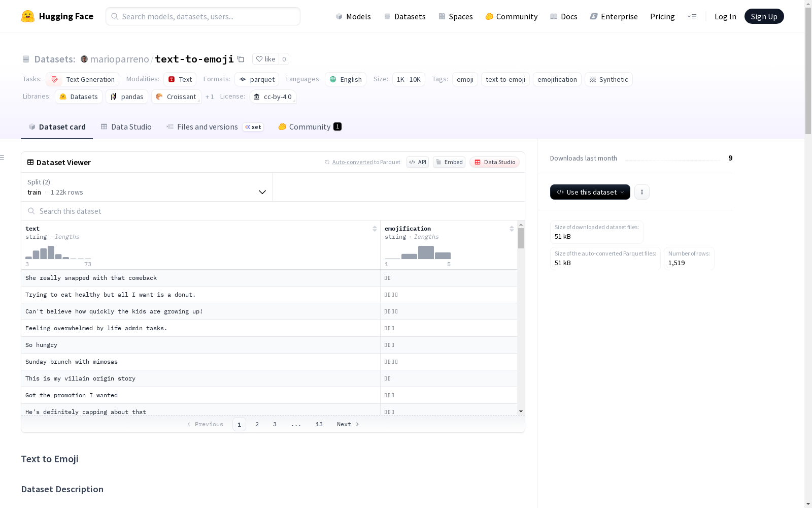812x508 pixels.
Task: Open the Datasets library tag
Action: click(79, 97)
